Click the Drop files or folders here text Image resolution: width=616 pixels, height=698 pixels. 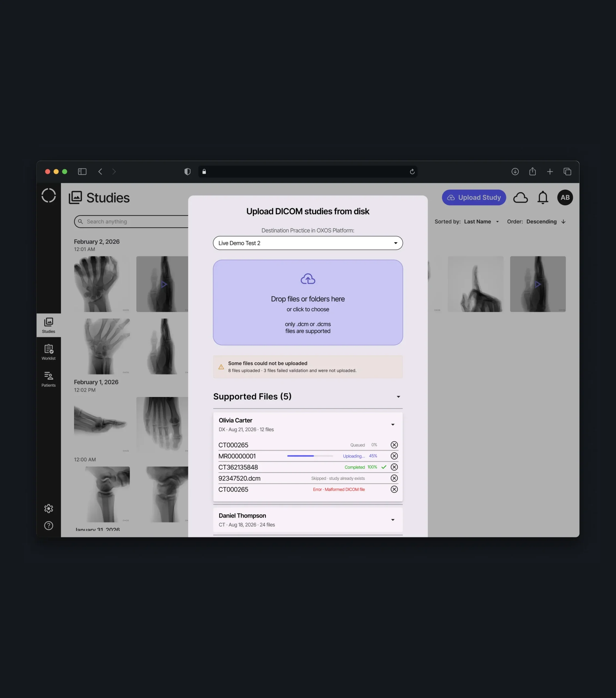click(x=308, y=299)
